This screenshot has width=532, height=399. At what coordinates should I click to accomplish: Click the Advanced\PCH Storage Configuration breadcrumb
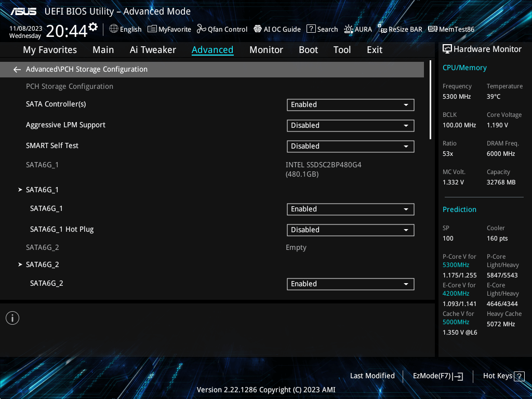tap(87, 69)
